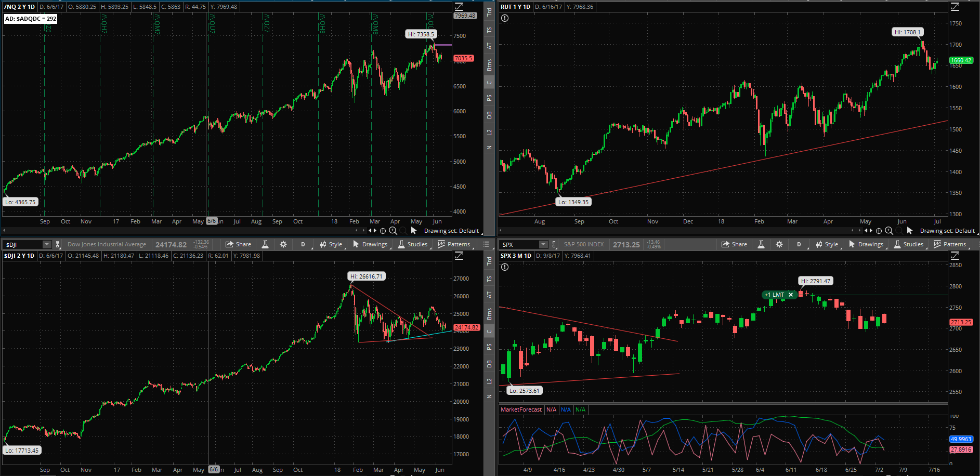Select the pointer cursor tool under the /NQ chart

coord(414,231)
